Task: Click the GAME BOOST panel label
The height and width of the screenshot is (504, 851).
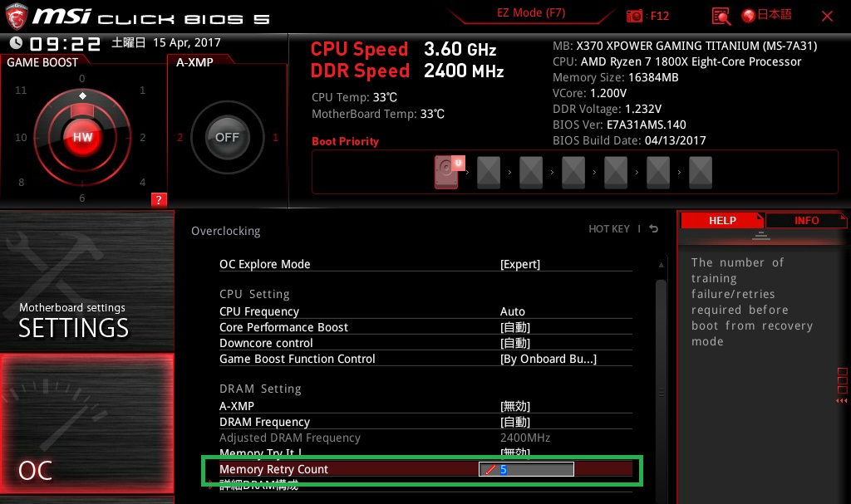Action: [x=42, y=62]
